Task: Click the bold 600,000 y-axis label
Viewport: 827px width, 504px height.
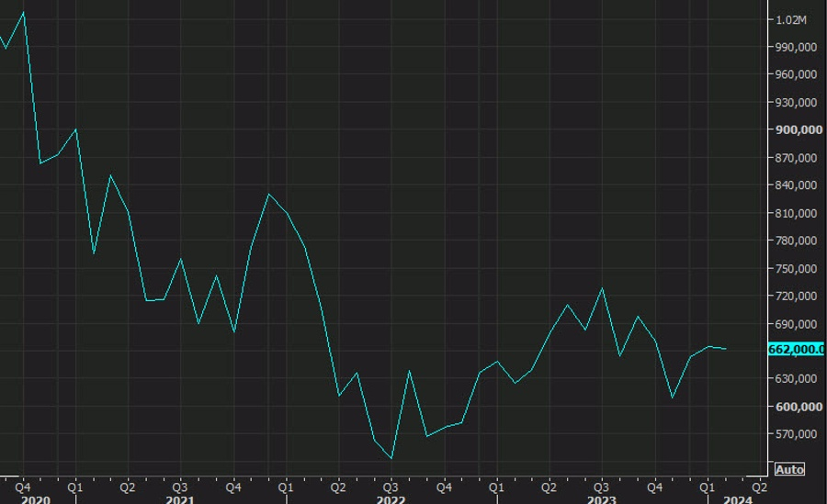Action: (799, 407)
